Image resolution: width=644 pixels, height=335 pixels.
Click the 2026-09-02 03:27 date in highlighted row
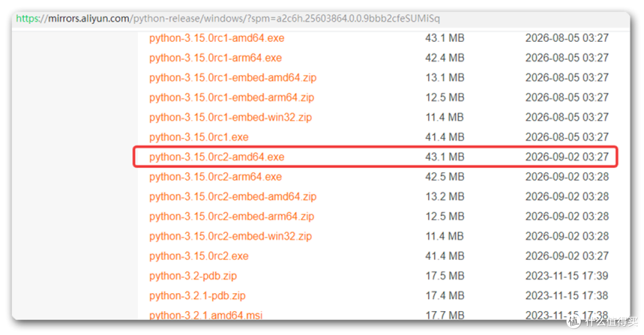pyautogui.click(x=567, y=157)
